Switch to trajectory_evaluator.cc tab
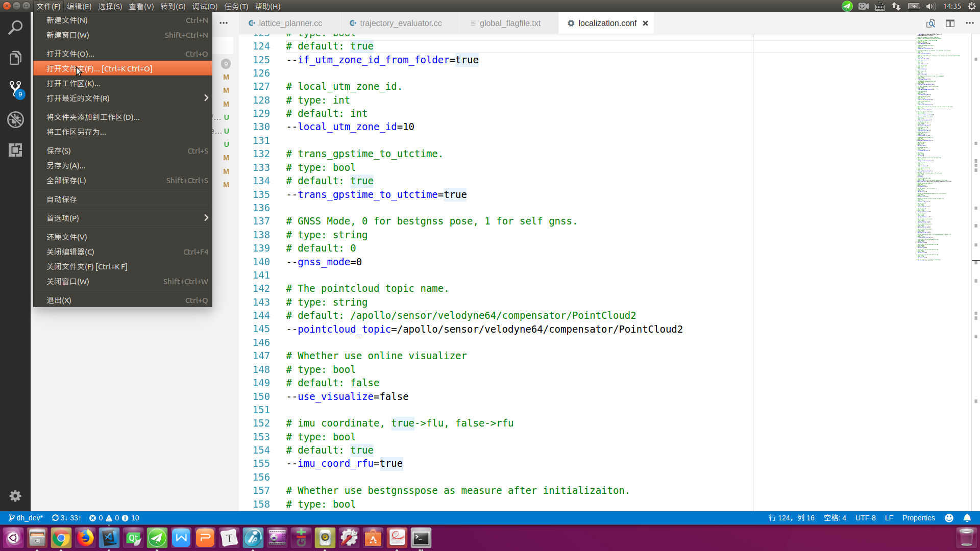Image resolution: width=980 pixels, height=551 pixels. point(400,23)
